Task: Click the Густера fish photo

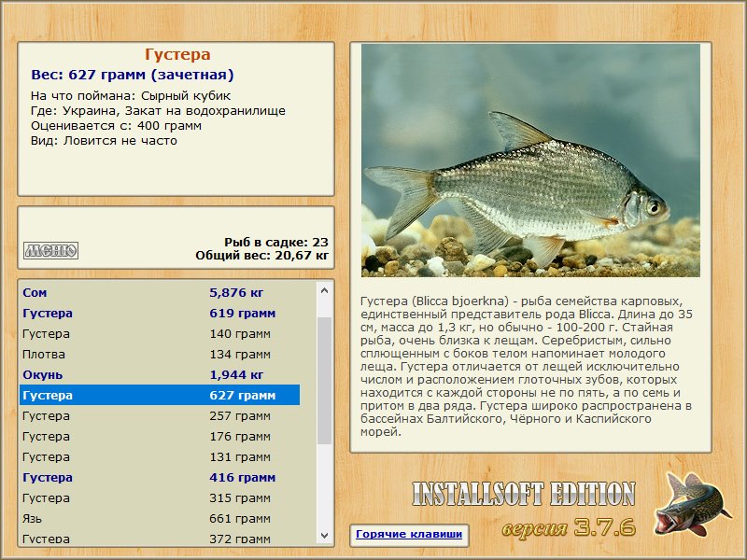Action: point(530,161)
